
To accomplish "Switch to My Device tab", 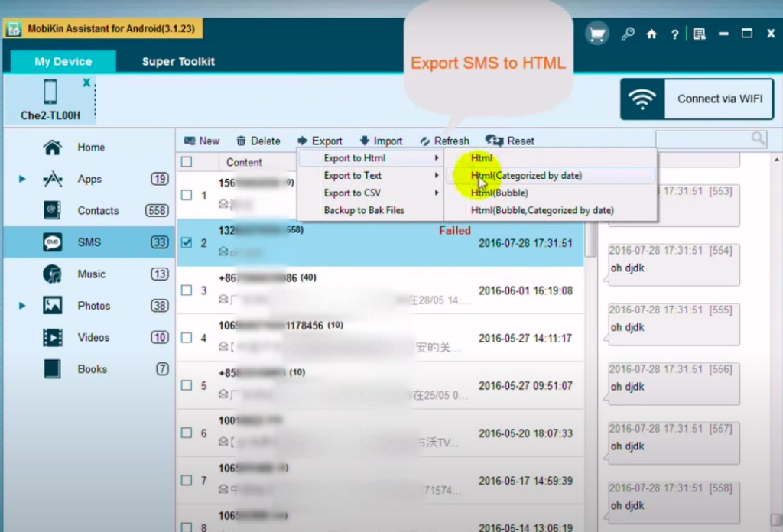I will pyautogui.click(x=63, y=61).
